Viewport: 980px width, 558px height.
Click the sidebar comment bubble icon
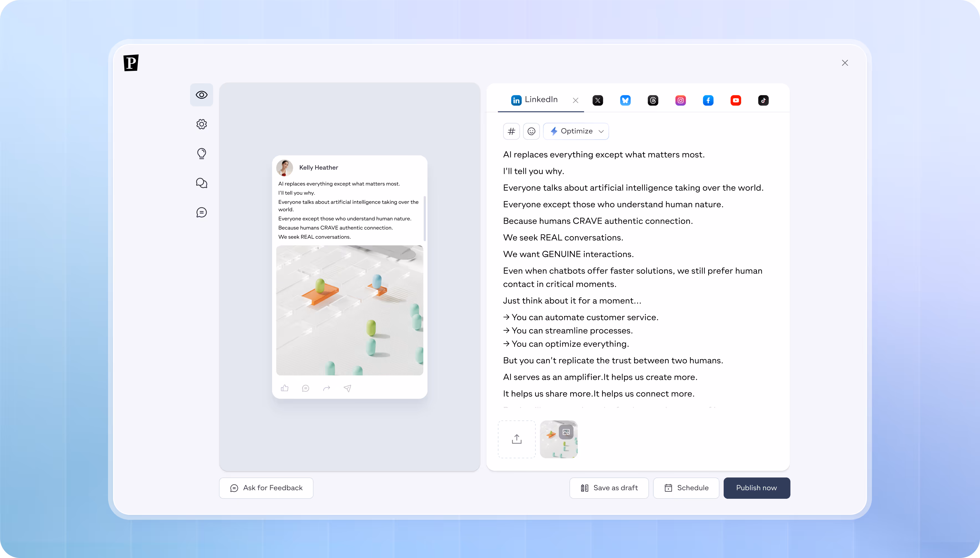coord(201,212)
